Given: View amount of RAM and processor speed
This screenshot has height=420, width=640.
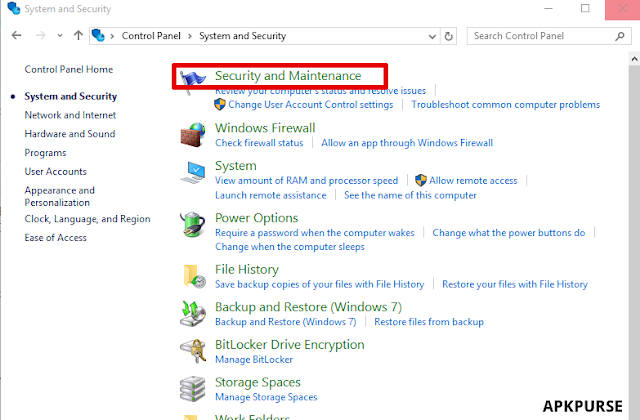Looking at the screenshot, I should [x=307, y=180].
